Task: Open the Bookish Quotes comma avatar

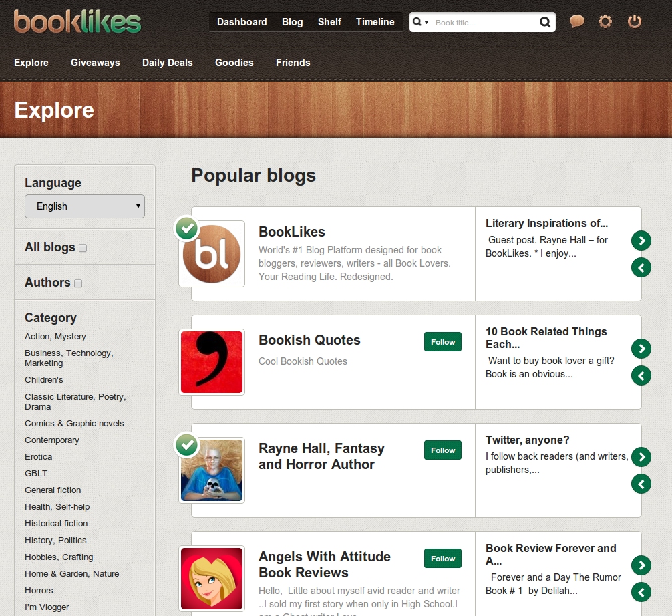Action: [212, 362]
